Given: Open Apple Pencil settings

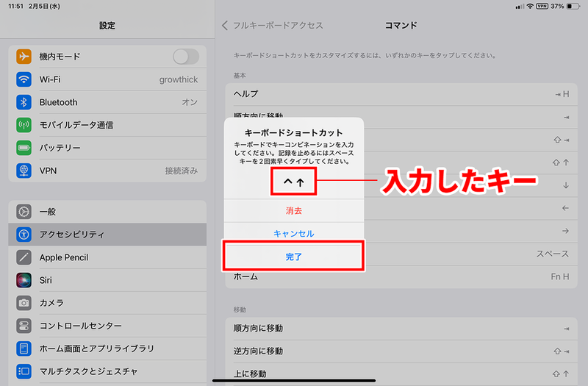Looking at the screenshot, I should pos(107,257).
